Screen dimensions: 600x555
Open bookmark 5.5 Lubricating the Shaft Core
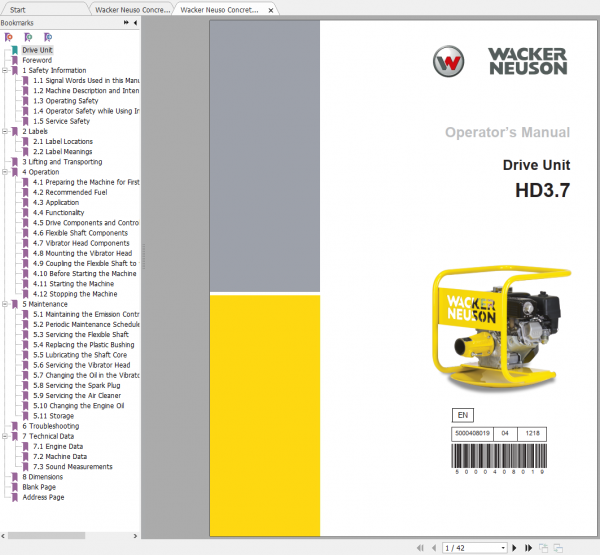[80, 355]
